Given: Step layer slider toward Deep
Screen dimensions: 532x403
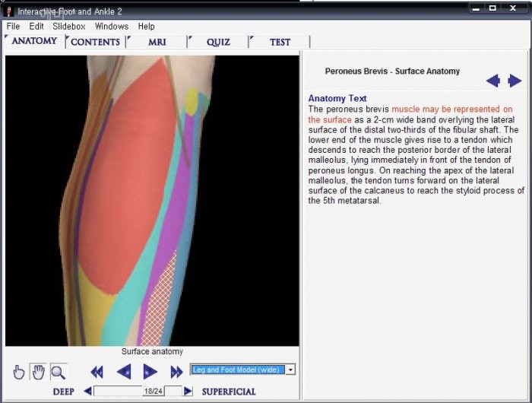Looking at the screenshot, I should click(x=87, y=391).
